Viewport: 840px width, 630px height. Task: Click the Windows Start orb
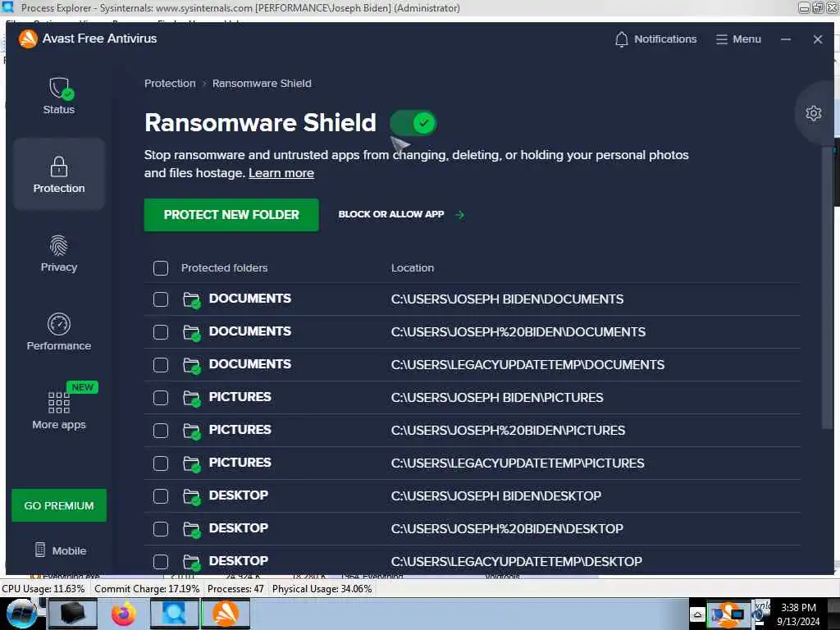[x=22, y=614]
